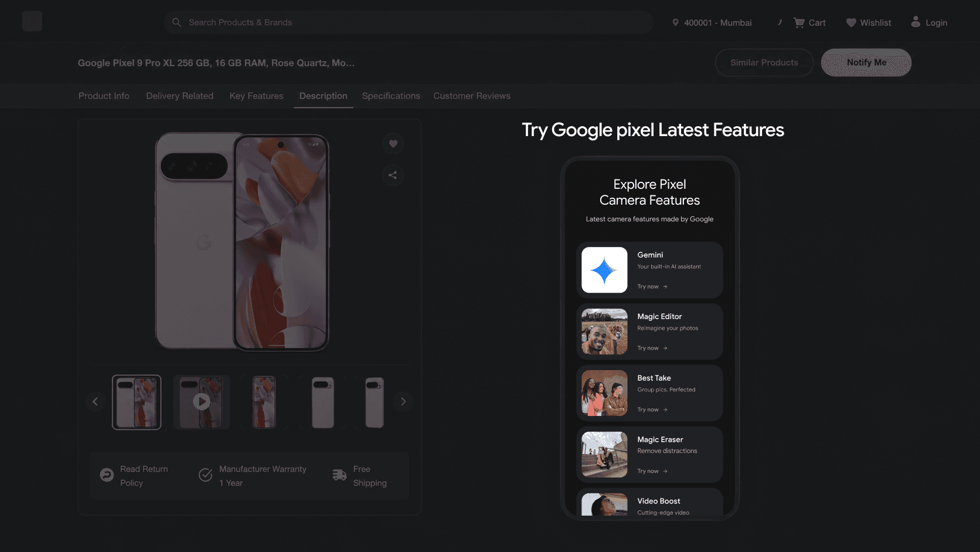Open the site logo home link

[x=32, y=22]
